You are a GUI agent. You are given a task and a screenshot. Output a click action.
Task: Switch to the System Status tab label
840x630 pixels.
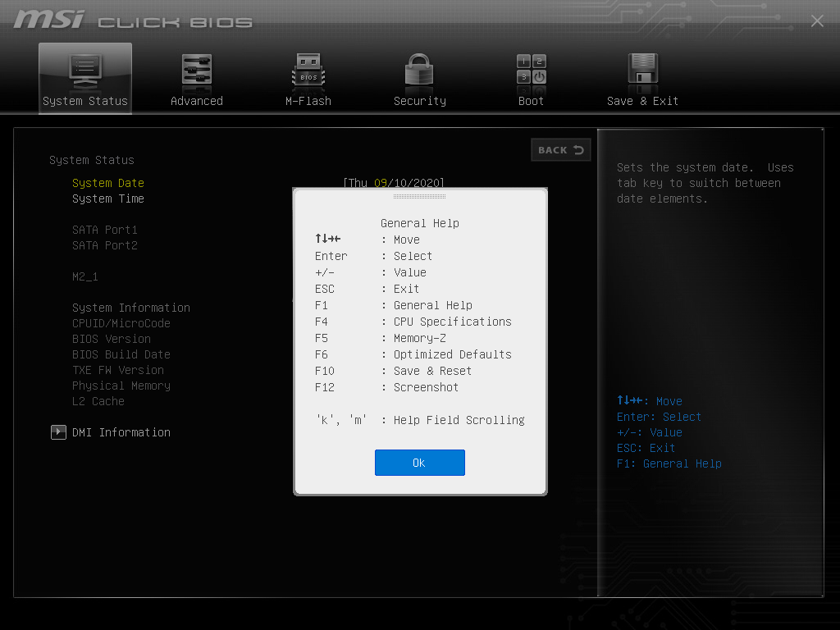pos(85,101)
